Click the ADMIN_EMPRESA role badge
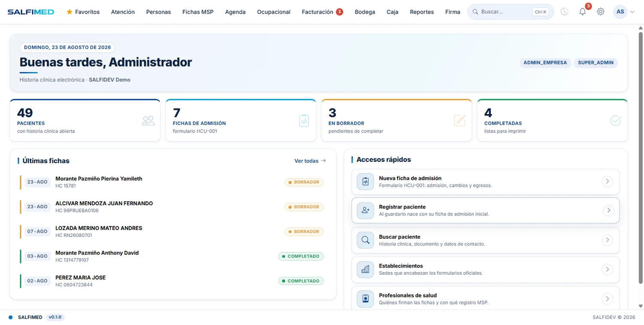The image size is (644, 325). [x=545, y=63]
